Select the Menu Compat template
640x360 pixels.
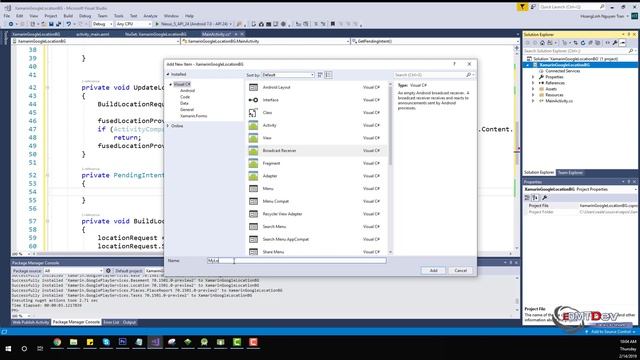[x=316, y=201]
